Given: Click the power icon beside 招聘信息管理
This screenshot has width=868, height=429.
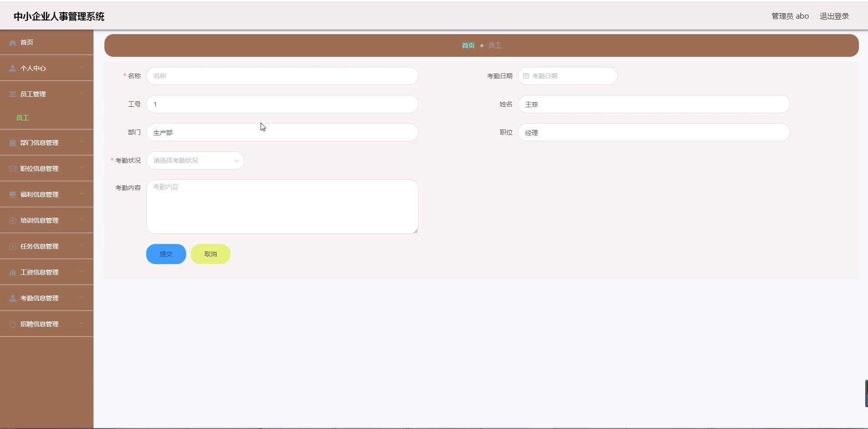Looking at the screenshot, I should point(13,324).
